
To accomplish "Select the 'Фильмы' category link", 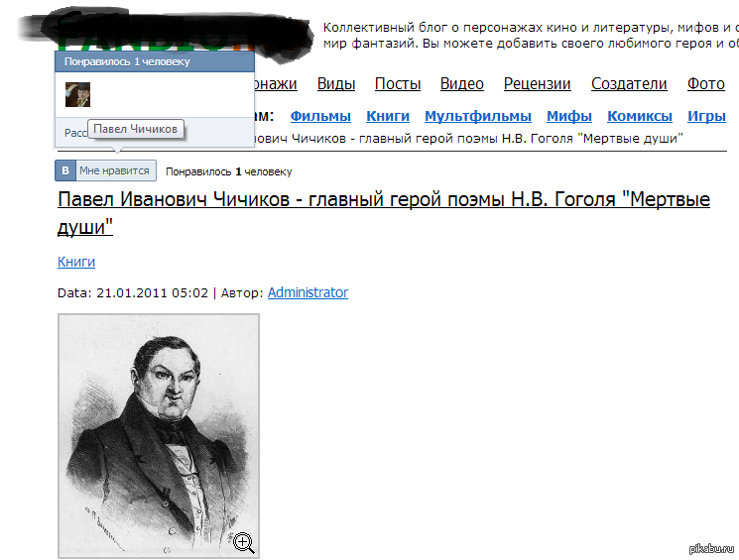I will 320,116.
